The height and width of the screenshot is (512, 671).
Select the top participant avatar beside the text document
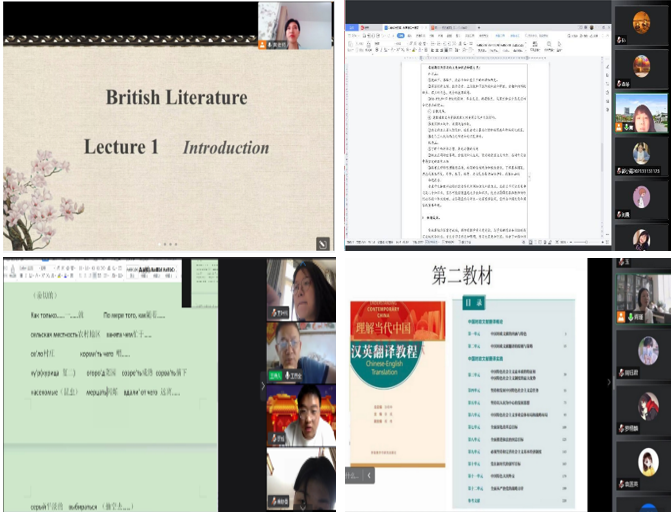(641, 21)
